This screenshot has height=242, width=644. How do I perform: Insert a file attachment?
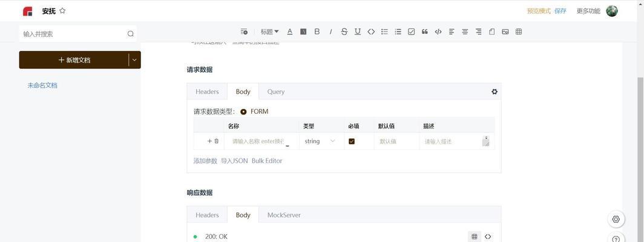[491, 31]
